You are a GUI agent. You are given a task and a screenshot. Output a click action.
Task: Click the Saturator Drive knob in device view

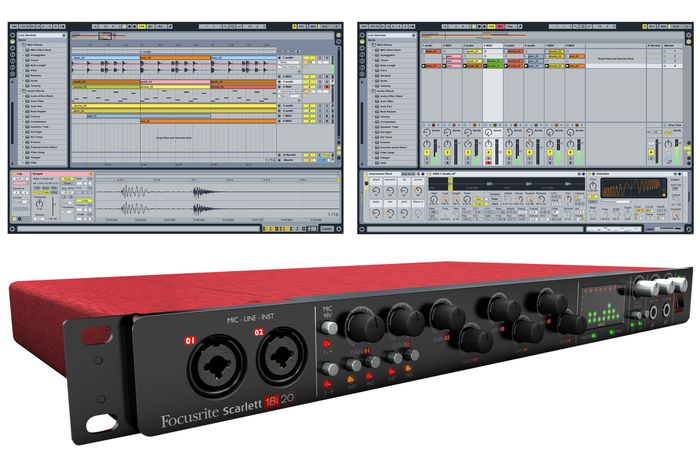click(593, 186)
